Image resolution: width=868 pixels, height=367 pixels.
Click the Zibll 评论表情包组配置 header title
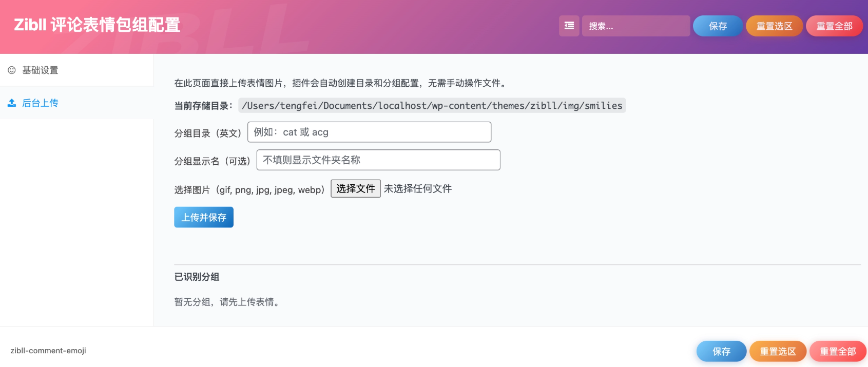point(97,25)
